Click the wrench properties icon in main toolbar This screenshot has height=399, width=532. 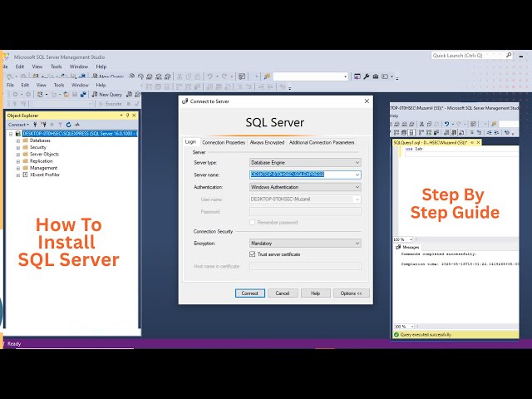click(x=367, y=76)
